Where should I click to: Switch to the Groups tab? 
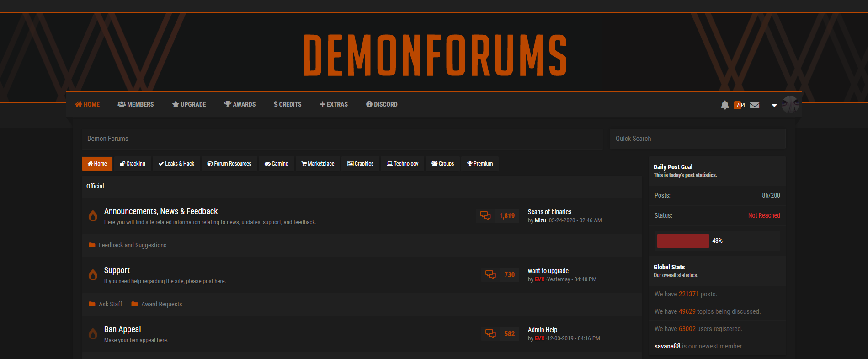[x=443, y=164]
